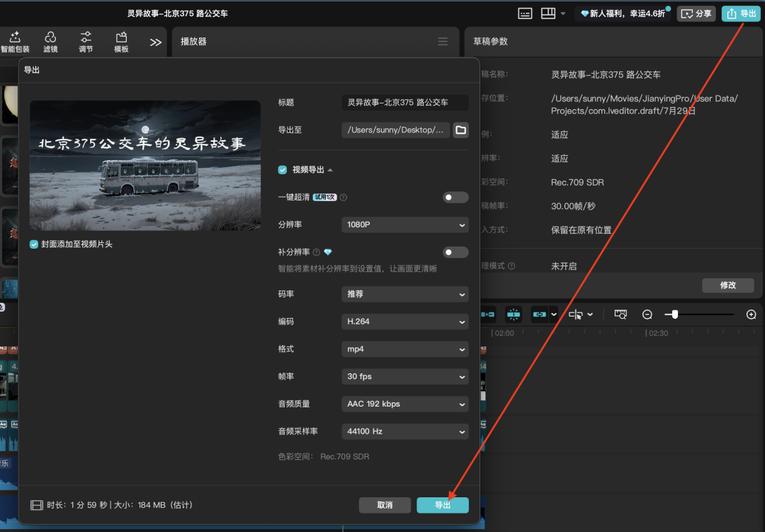
Task: Open the 调节 (Adjust) panel
Action: tap(86, 41)
